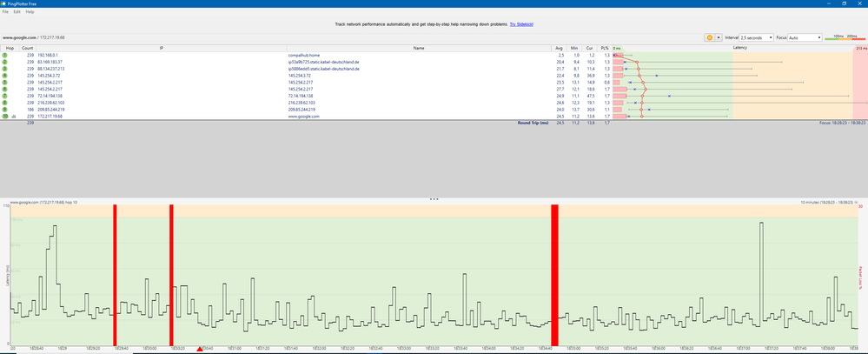Image resolution: width=868 pixels, height=354 pixels.
Task: Sort by the Hop column header
Action: coord(10,48)
